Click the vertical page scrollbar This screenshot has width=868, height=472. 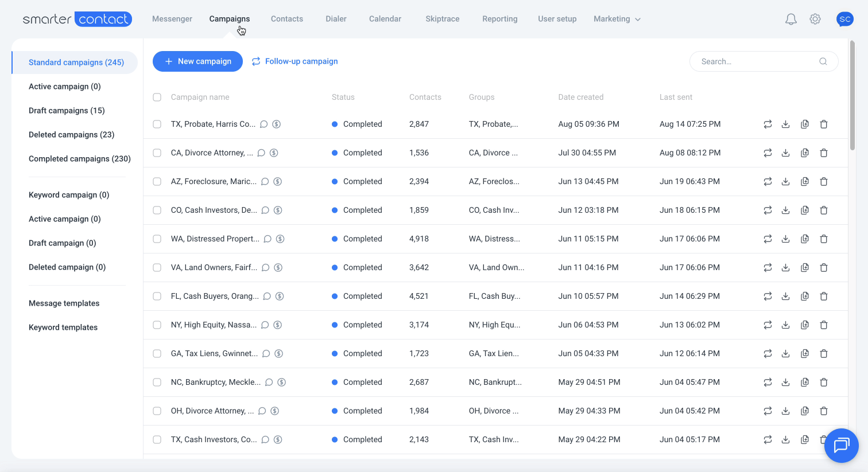852,95
